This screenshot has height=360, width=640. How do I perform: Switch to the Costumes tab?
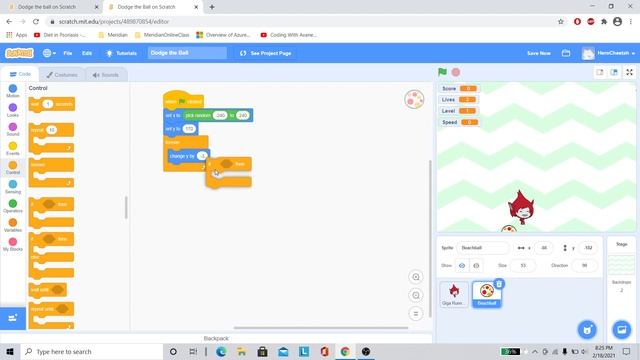(62, 75)
